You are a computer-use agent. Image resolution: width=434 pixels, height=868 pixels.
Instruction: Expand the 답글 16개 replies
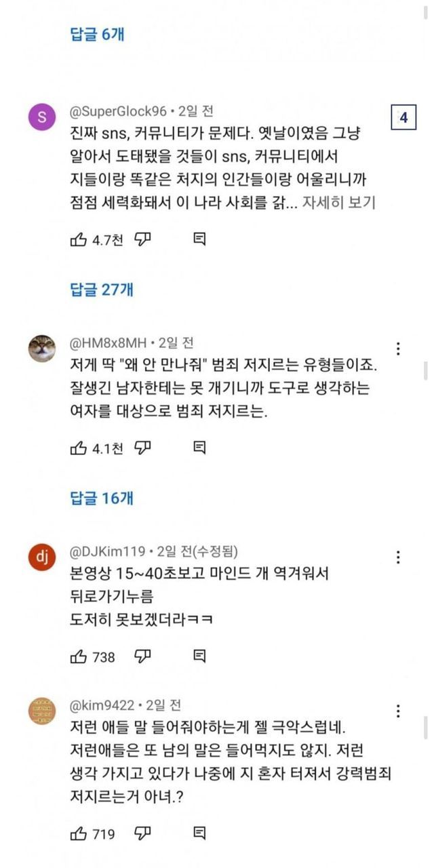pos(102,498)
